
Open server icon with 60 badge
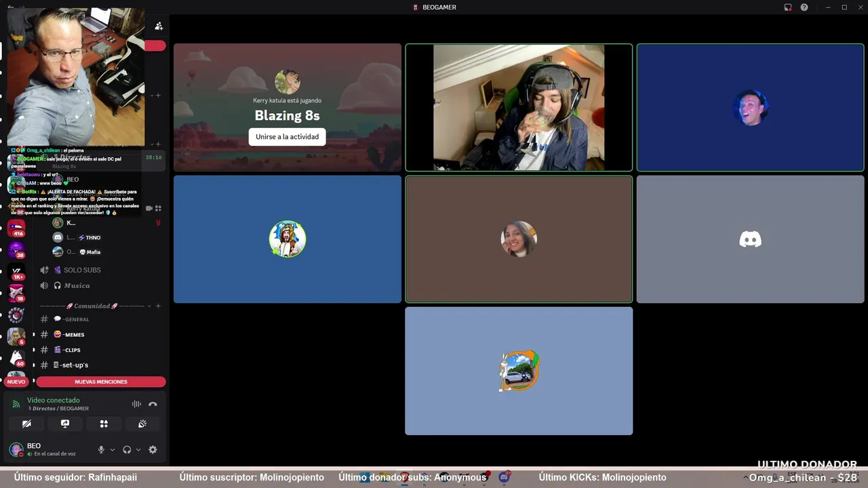[16, 357]
